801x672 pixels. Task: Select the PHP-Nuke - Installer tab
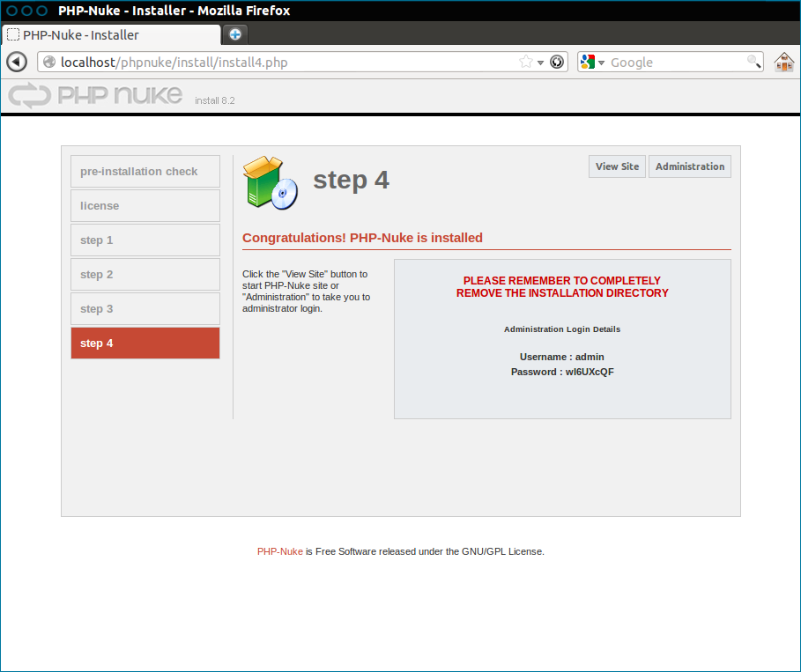pos(111,34)
